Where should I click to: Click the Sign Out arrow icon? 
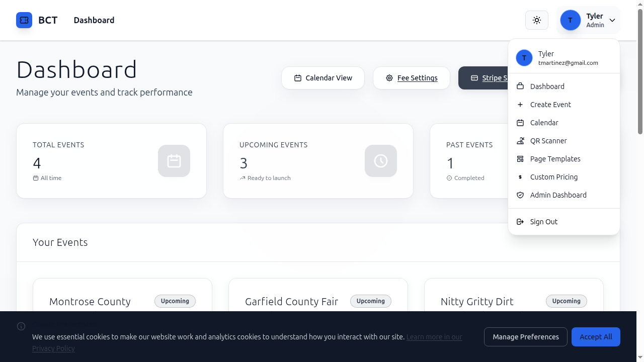pyautogui.click(x=520, y=222)
